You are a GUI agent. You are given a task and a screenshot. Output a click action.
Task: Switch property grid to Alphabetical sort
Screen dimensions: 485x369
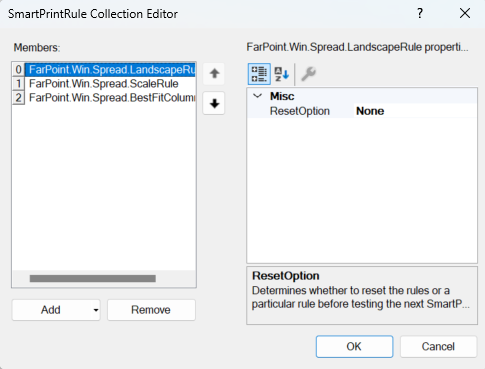tap(282, 74)
